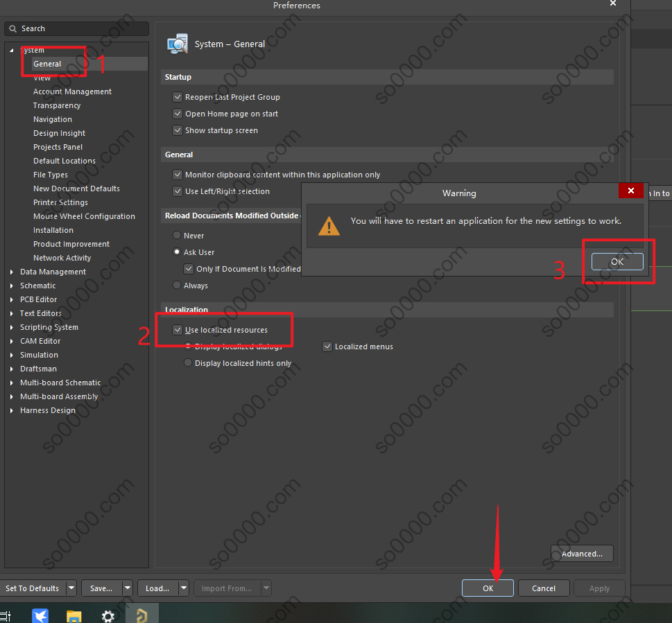Expand the PCB Editor node arrow
672x623 pixels.
point(12,300)
